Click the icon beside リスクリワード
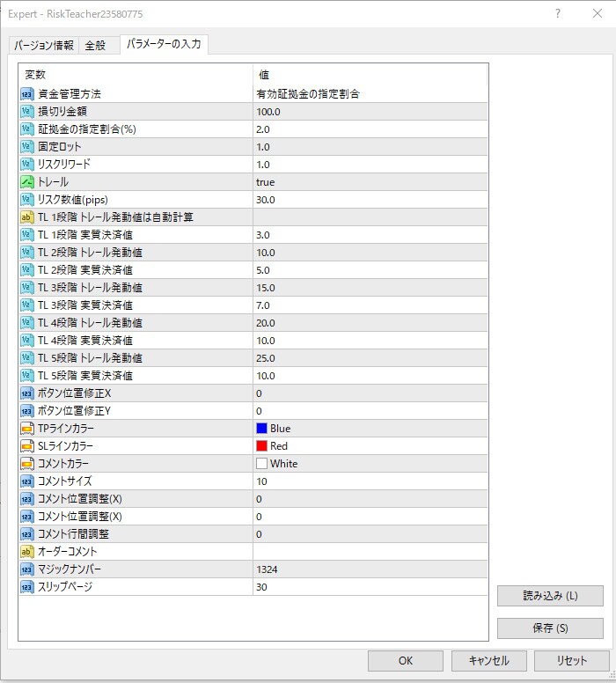Viewport: 616px width, 683px height. tap(27, 165)
